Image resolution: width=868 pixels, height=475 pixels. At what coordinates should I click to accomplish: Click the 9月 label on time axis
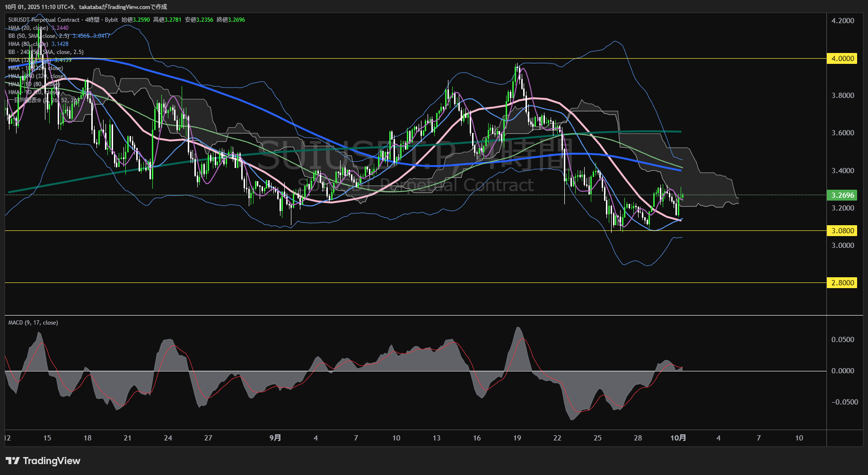tap(275, 438)
